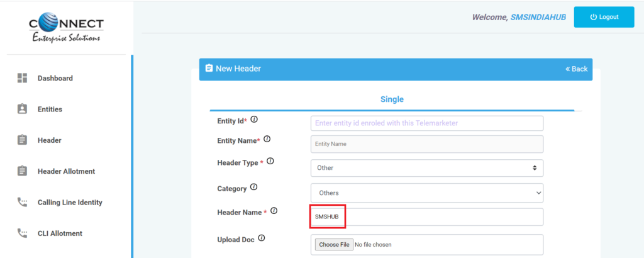Show info tooltip icon beside Entity Id
Screen dimensions: 644x258
tap(254, 120)
